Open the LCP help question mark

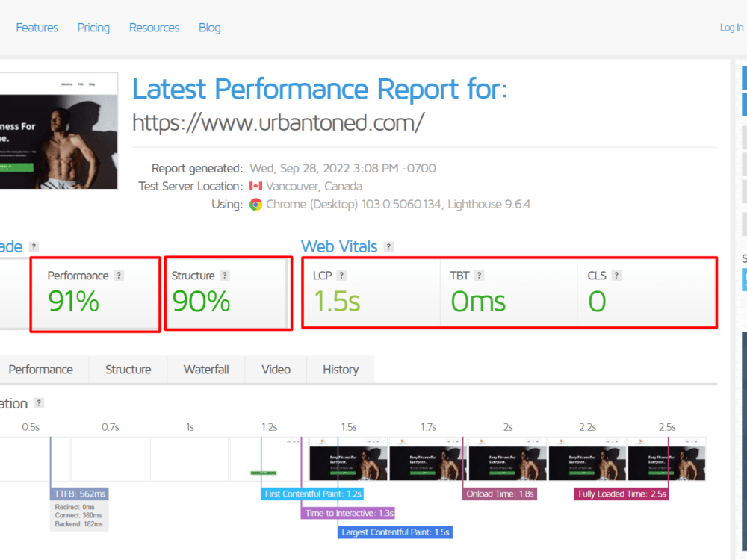341,276
